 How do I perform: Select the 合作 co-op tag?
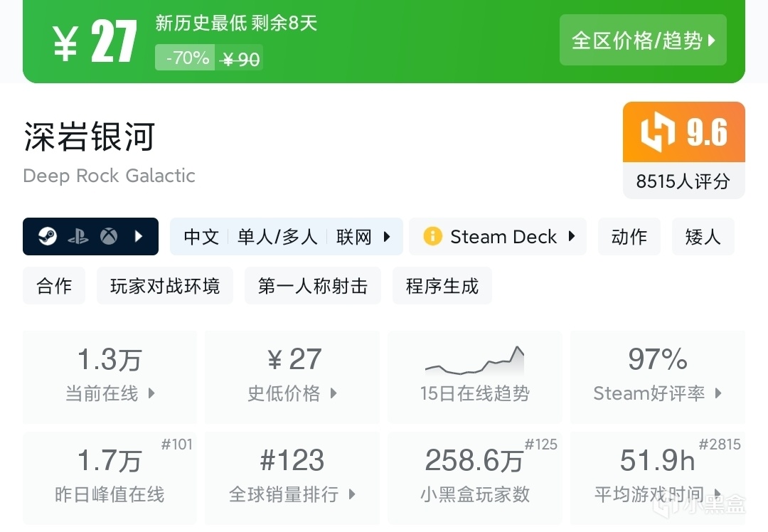54,286
